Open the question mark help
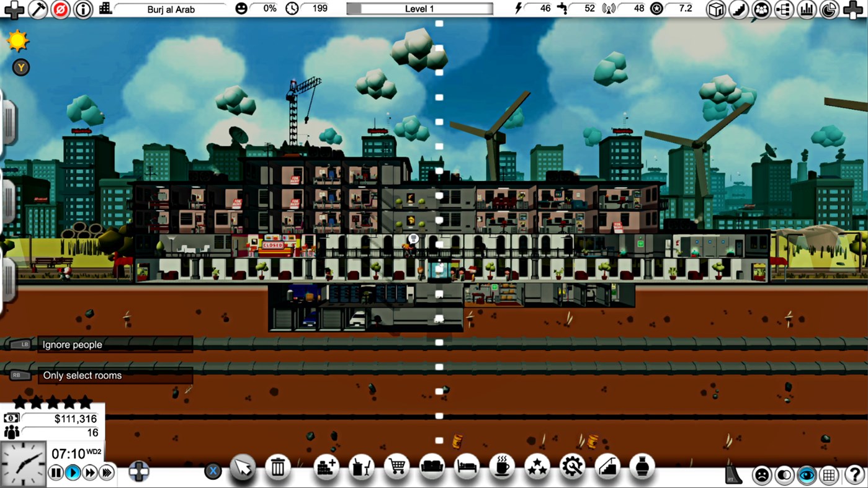Image resolution: width=868 pixels, height=488 pixels. pos(853,476)
